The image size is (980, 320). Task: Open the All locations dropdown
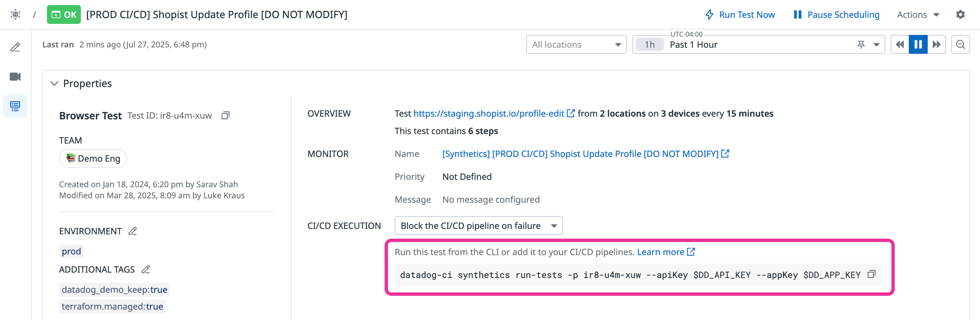(x=576, y=45)
